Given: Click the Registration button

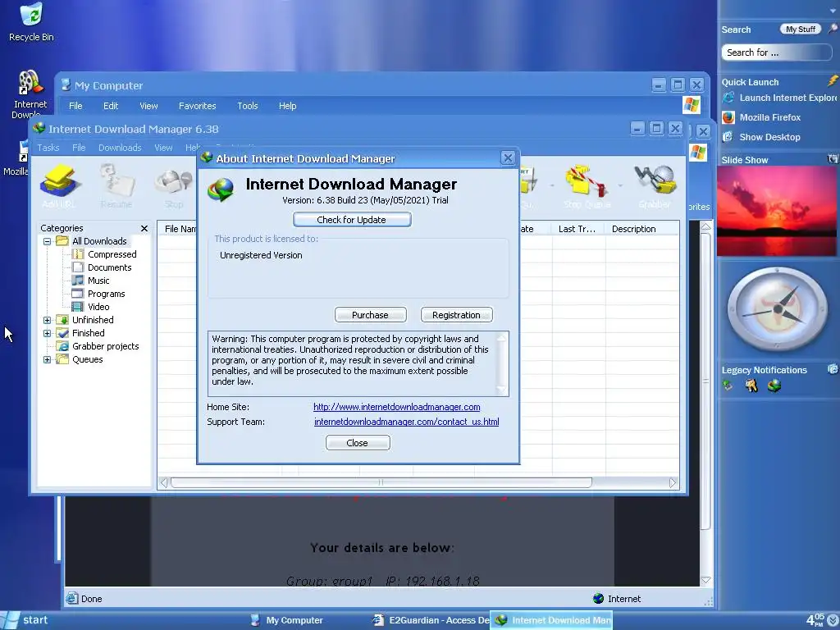Looking at the screenshot, I should click(456, 315).
